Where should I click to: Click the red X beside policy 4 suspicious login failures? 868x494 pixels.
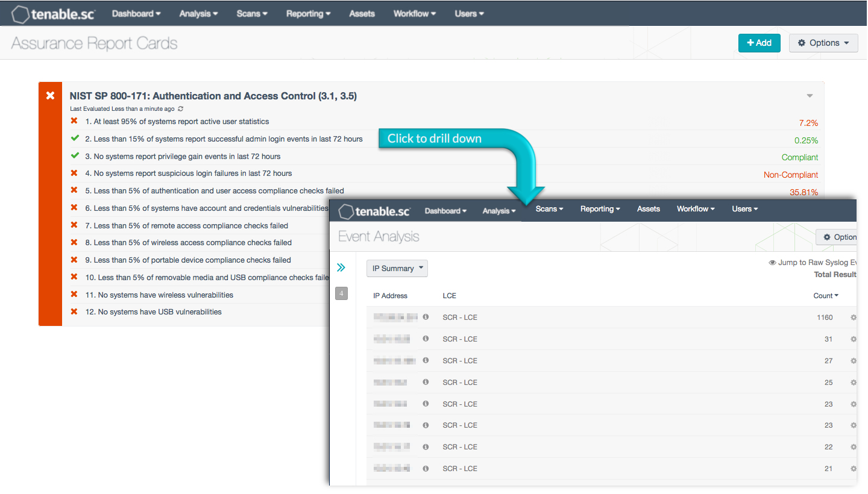pyautogui.click(x=74, y=173)
